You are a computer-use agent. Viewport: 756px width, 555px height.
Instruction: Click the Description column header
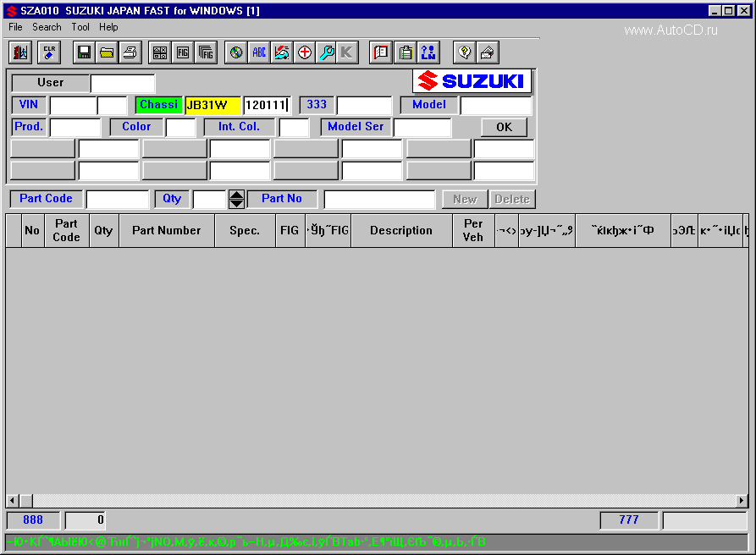pos(401,231)
